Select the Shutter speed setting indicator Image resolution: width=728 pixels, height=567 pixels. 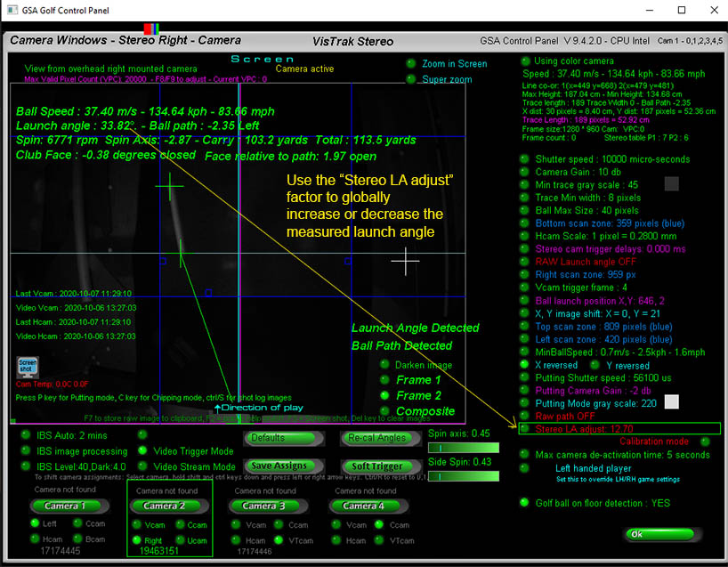[x=525, y=159]
